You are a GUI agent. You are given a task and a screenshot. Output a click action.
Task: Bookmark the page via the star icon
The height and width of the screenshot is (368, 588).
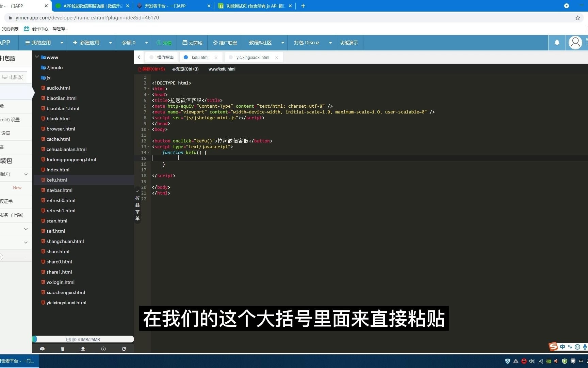[577, 18]
